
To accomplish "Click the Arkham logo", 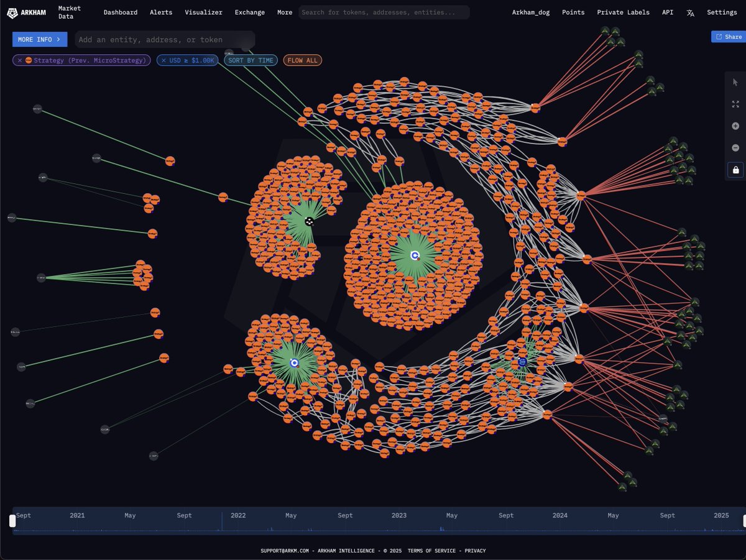I will tap(27, 12).
